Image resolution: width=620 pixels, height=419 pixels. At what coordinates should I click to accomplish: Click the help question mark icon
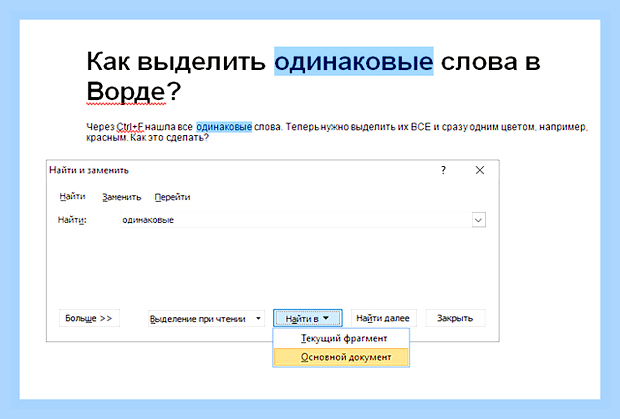[443, 170]
